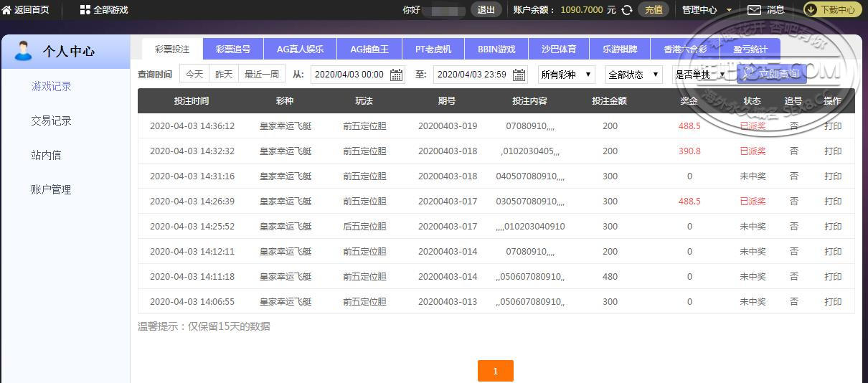Image resolution: width=868 pixels, height=383 pixels.
Task: Click the home icon for 返回首页
Action: (6, 10)
